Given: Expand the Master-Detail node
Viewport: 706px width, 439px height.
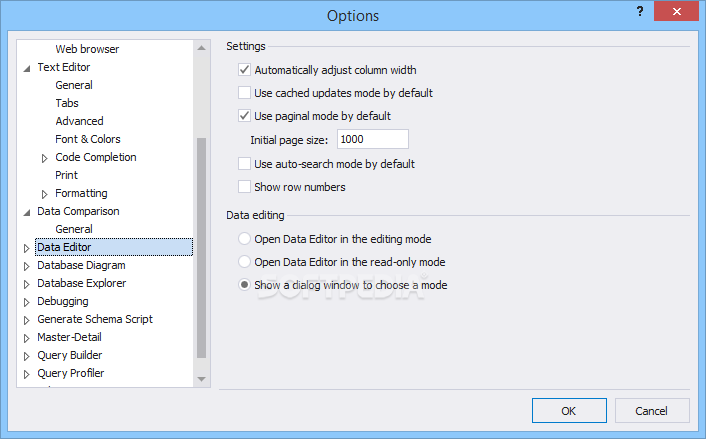Looking at the screenshot, I should [27, 338].
